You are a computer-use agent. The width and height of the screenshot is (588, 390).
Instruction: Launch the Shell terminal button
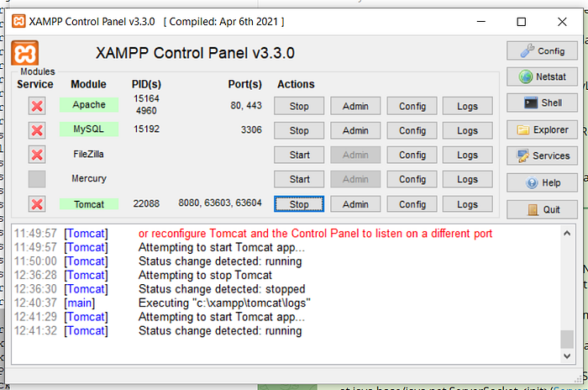coord(542,103)
